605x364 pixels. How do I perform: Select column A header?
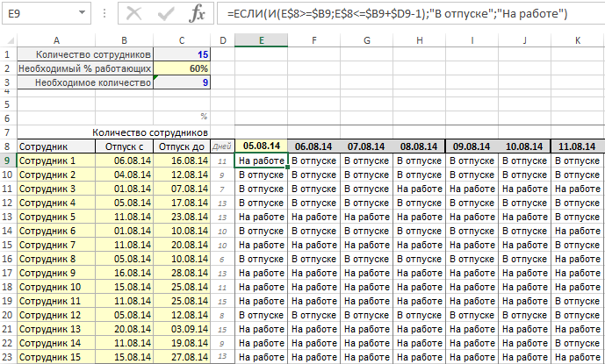click(x=56, y=40)
